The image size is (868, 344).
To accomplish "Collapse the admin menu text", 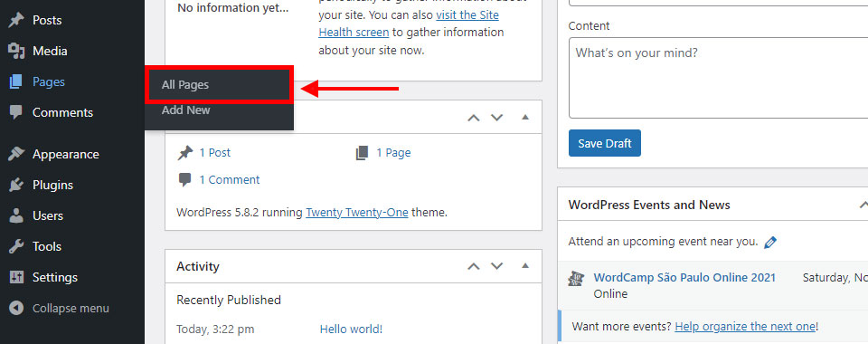I will [71, 308].
